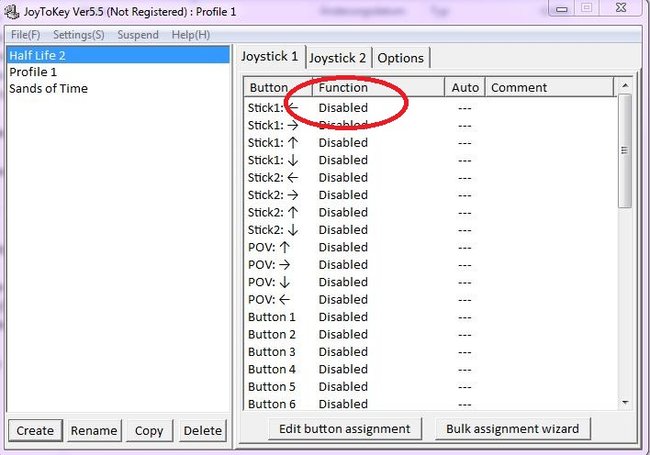Select the Button 6 row
The image size is (650, 455).
(x=430, y=403)
